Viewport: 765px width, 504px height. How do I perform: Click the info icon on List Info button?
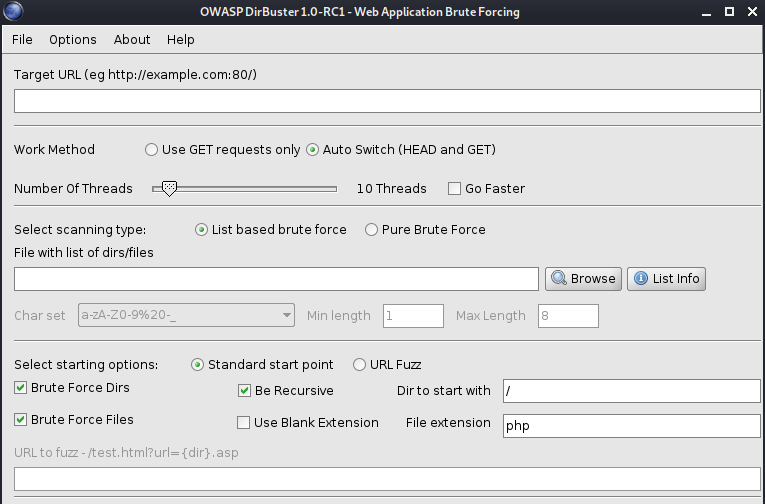[x=641, y=279]
